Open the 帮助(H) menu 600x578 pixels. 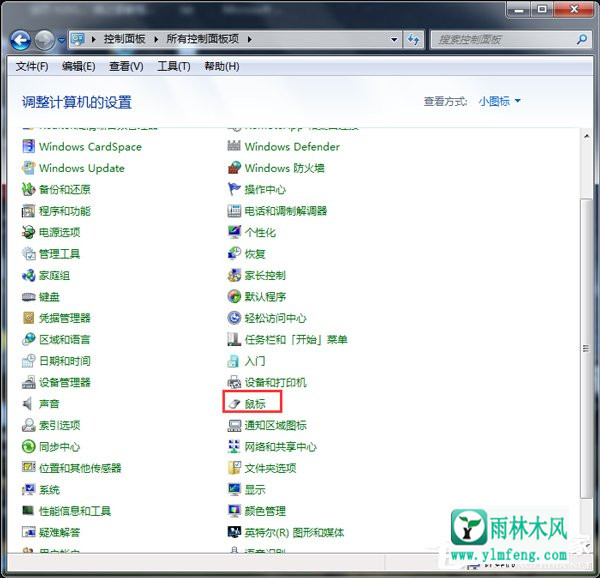pyautogui.click(x=222, y=67)
